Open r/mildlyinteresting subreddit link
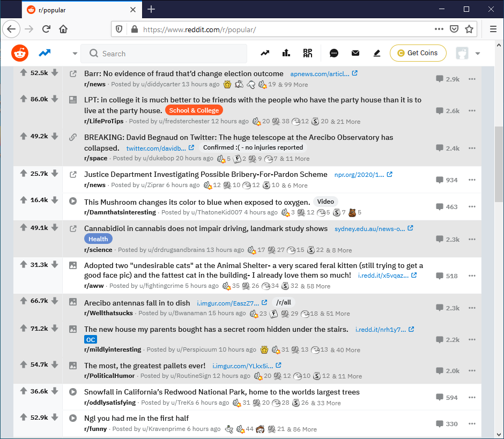Image resolution: width=504 pixels, height=439 pixels. pos(113,349)
